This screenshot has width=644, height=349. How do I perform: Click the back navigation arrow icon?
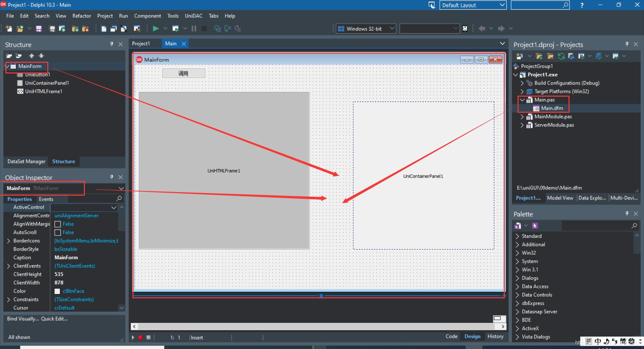(482, 29)
